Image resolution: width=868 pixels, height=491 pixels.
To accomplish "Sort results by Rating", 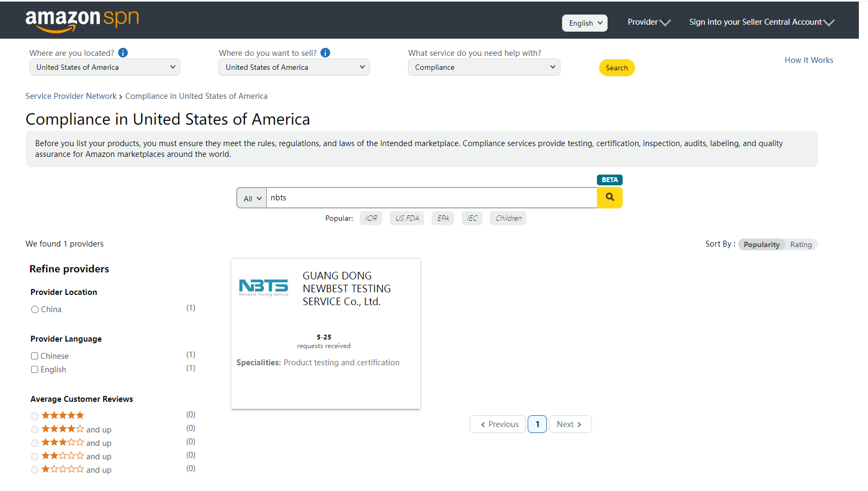I will click(x=800, y=244).
